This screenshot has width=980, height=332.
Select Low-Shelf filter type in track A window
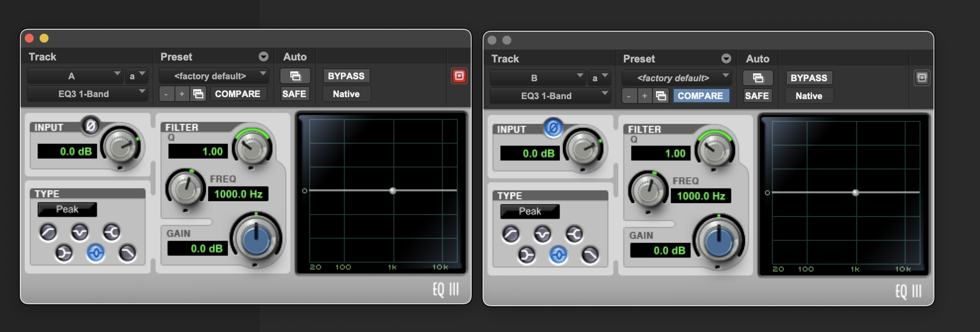(64, 253)
